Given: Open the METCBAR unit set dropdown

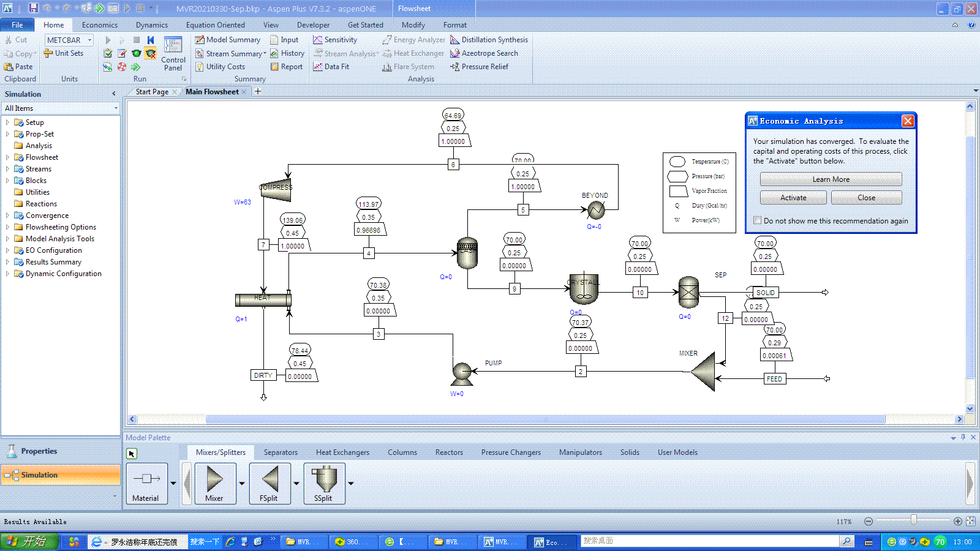Looking at the screenshot, I should click(89, 40).
